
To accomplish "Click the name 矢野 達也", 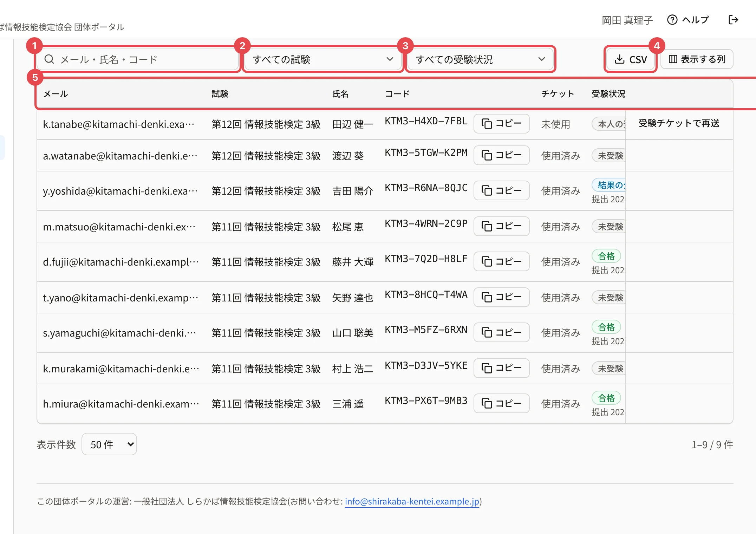I will pos(353,298).
